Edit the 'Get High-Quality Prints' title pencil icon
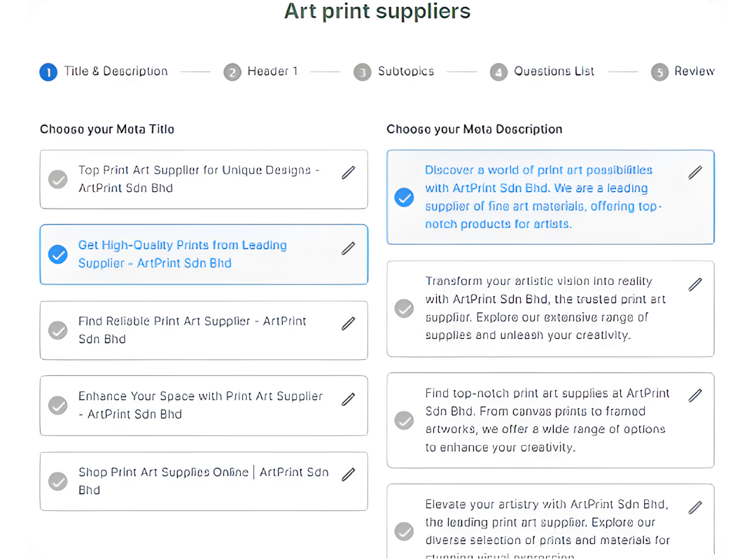 click(349, 248)
